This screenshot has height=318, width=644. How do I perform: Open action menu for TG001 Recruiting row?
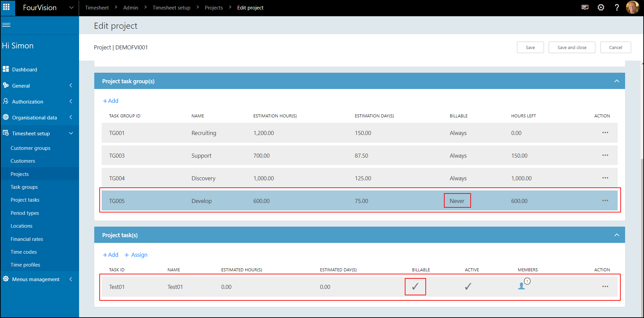click(605, 133)
